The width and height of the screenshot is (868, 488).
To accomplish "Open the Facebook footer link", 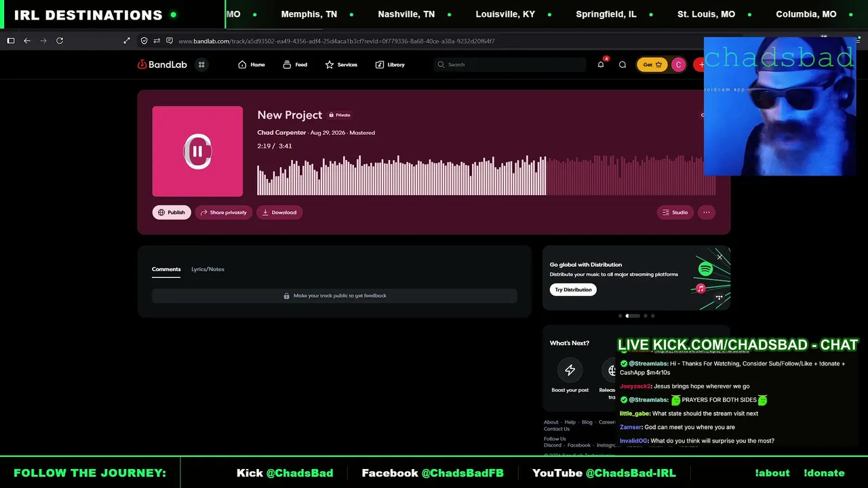I will tap(579, 445).
